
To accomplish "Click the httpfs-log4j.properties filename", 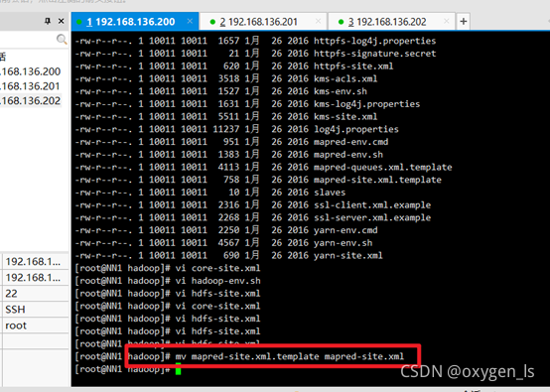I will (374, 41).
